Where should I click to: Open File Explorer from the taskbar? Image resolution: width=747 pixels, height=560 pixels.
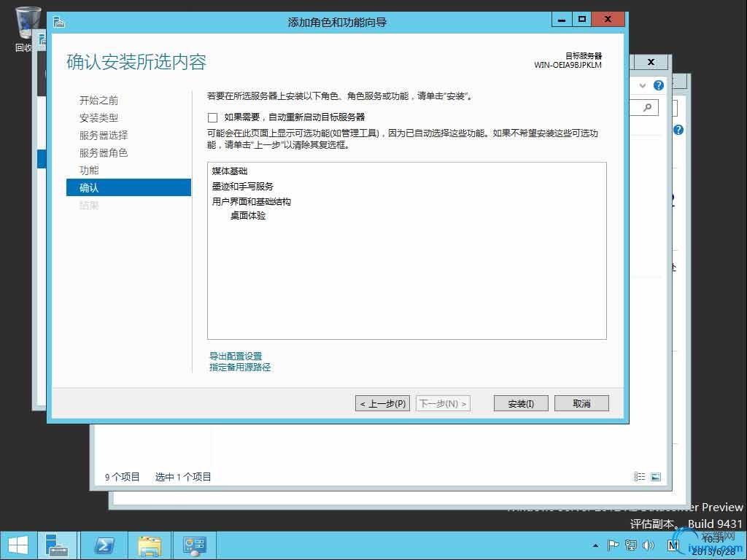pos(150,545)
